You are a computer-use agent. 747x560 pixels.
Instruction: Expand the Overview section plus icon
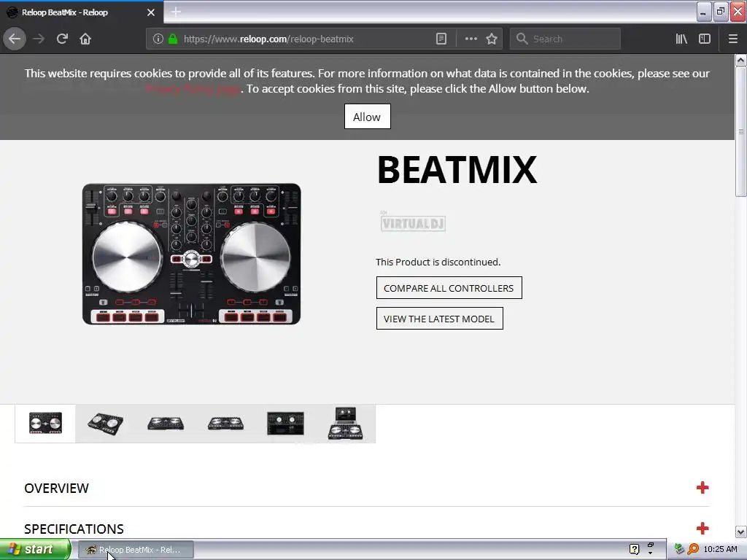point(703,488)
